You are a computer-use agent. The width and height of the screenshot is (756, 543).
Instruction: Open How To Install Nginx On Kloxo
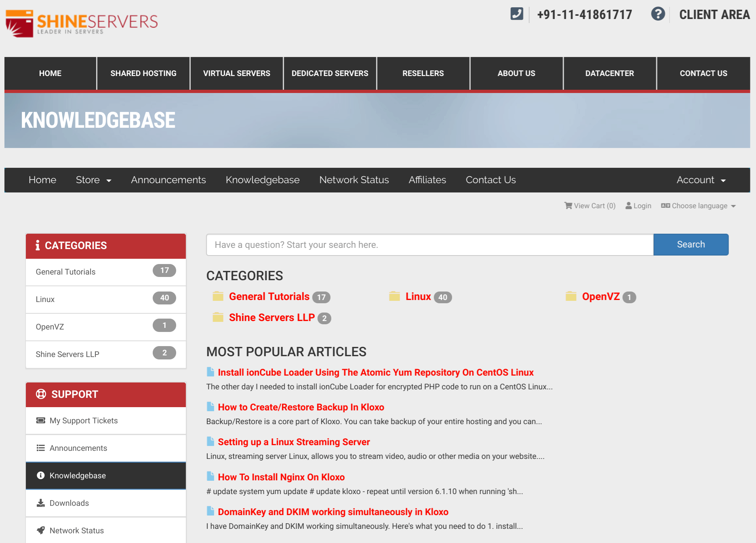tap(281, 477)
